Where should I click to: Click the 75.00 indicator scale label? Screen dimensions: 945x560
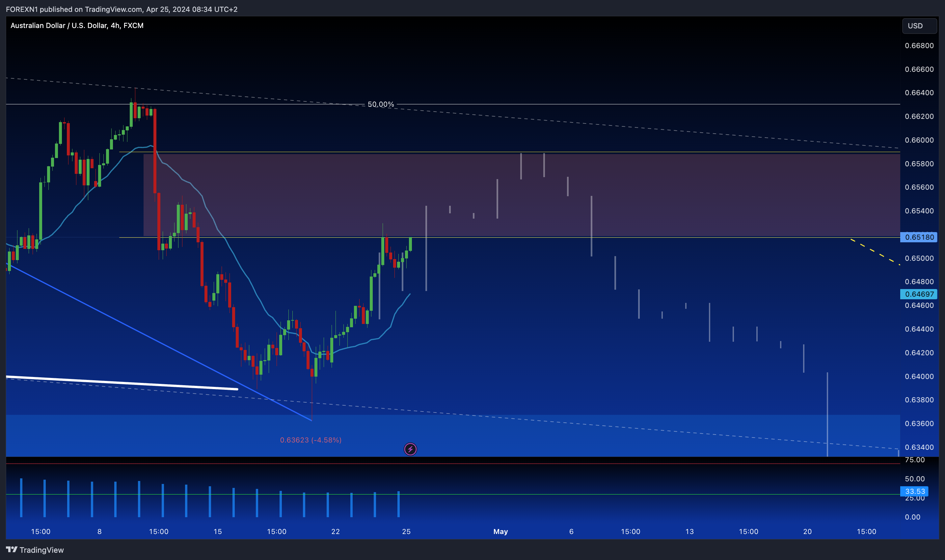[x=914, y=460]
